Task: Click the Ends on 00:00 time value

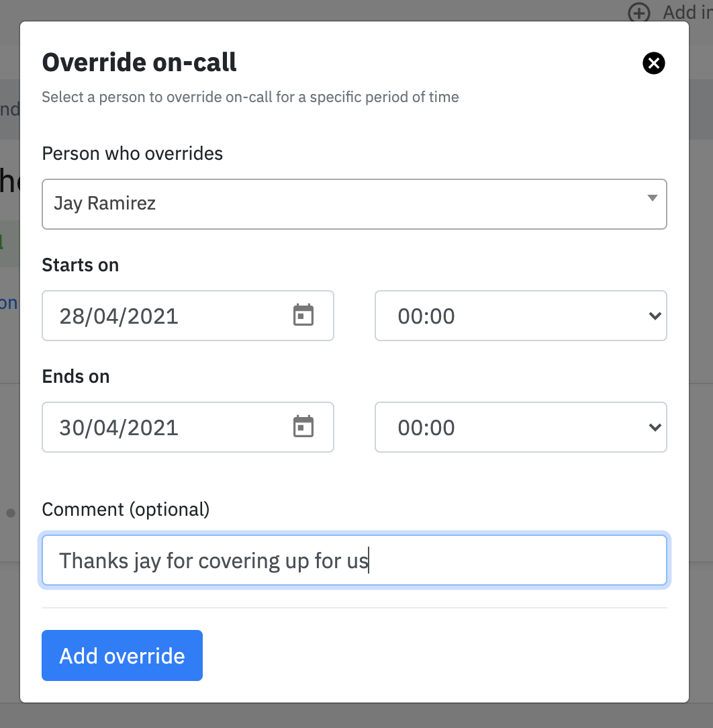Action: pyautogui.click(x=426, y=428)
